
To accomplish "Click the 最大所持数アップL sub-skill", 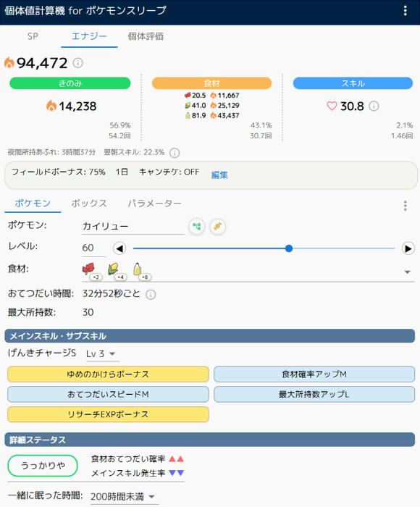I will (x=314, y=394).
